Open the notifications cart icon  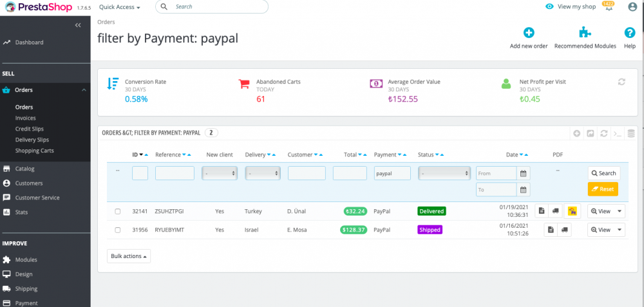[x=608, y=6]
